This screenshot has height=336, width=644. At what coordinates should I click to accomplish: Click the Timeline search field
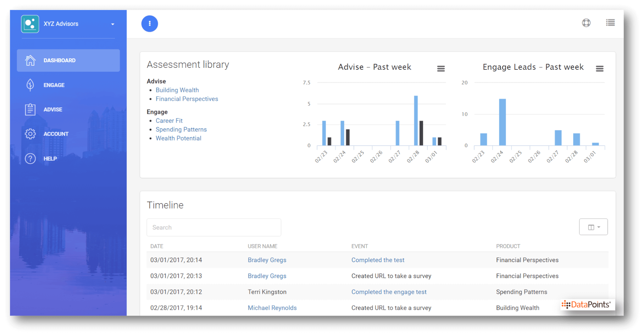214,227
